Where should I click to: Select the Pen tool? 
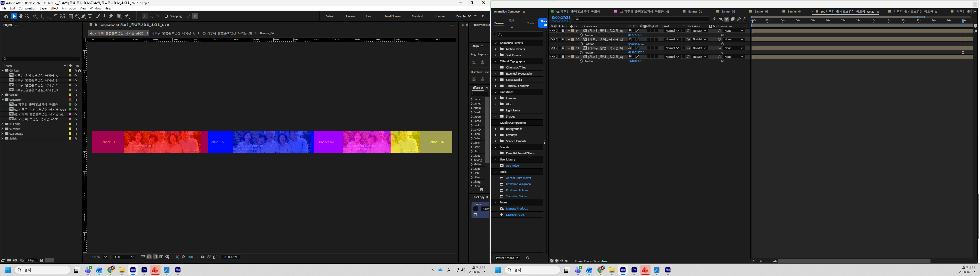(83, 16)
